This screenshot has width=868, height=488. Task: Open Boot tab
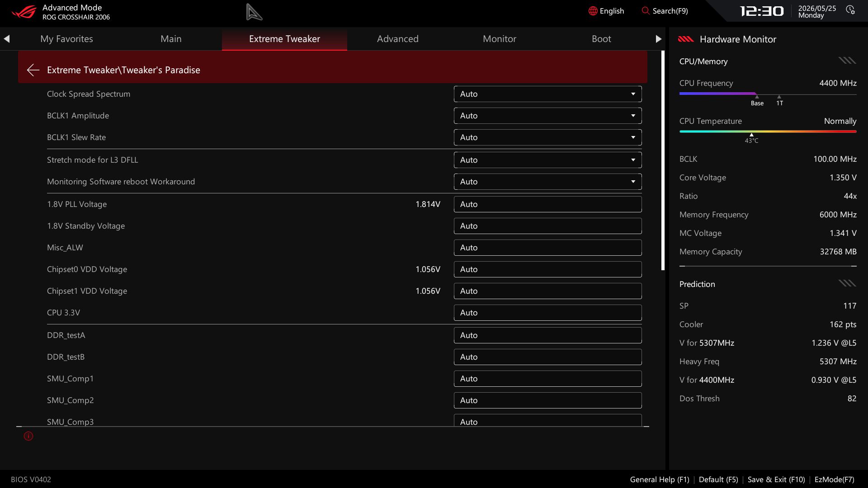(x=601, y=39)
